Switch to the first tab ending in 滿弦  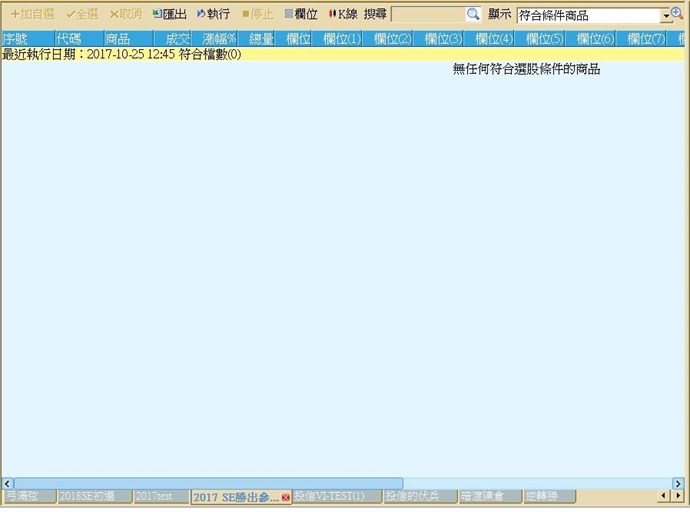(x=29, y=496)
